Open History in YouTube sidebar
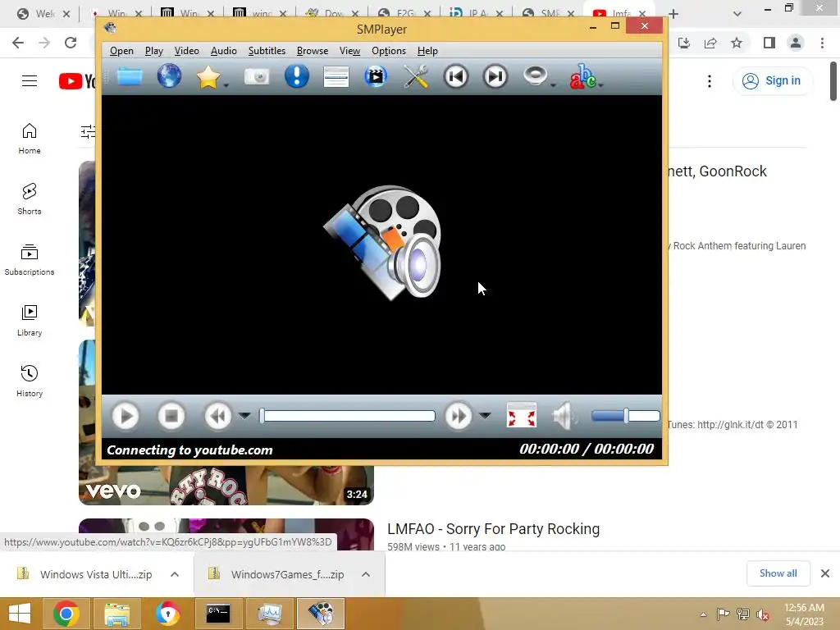 tap(30, 381)
